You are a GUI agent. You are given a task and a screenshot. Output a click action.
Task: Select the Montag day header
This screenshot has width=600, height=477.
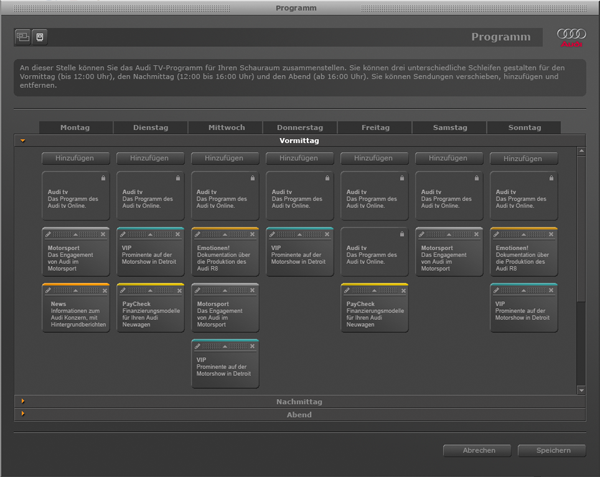75,127
